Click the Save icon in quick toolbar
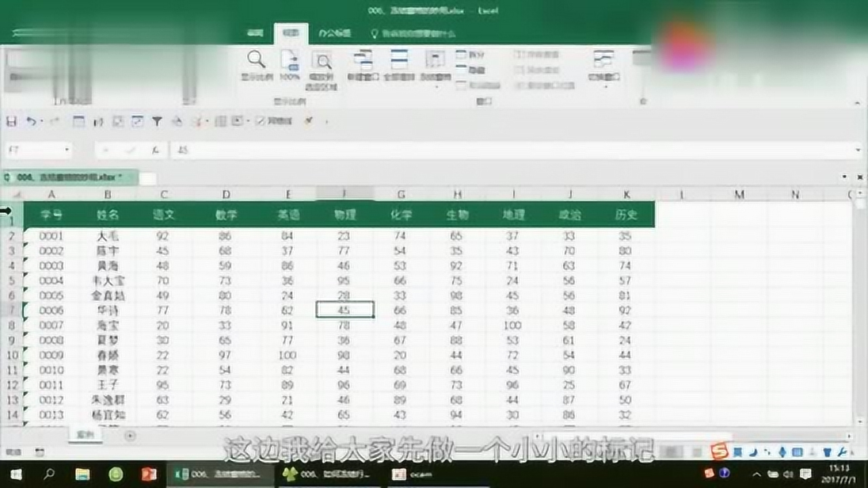Image resolution: width=868 pixels, height=488 pixels. tap(11, 121)
